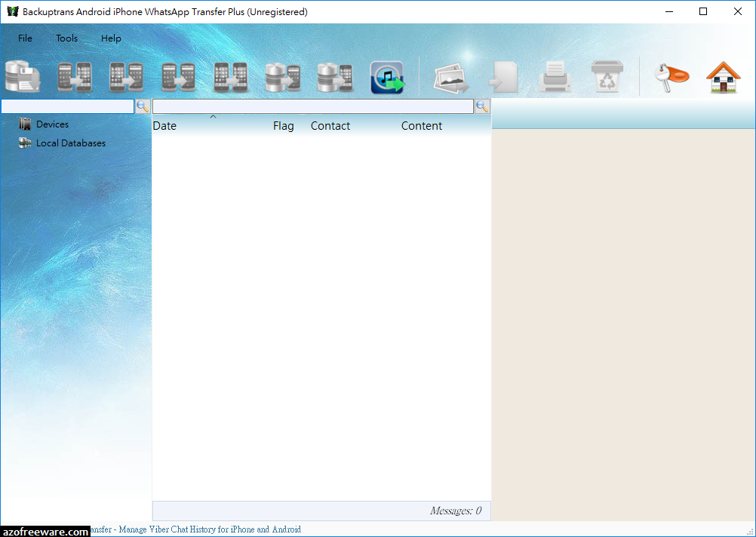Close the Backuptrans window

point(738,11)
